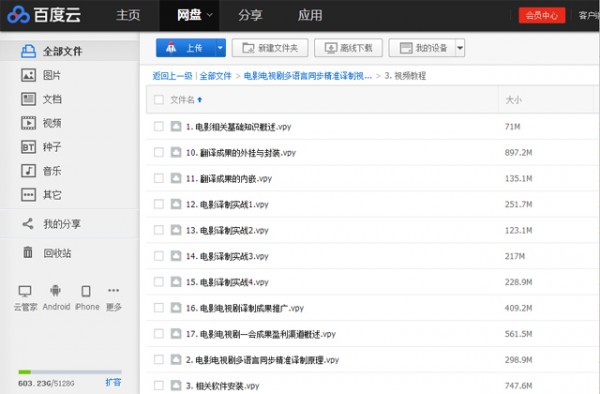The height and width of the screenshot is (394, 600).
Task: Click file icon of 14. 电影译制实战3.vpy
Action: pyautogui.click(x=176, y=256)
